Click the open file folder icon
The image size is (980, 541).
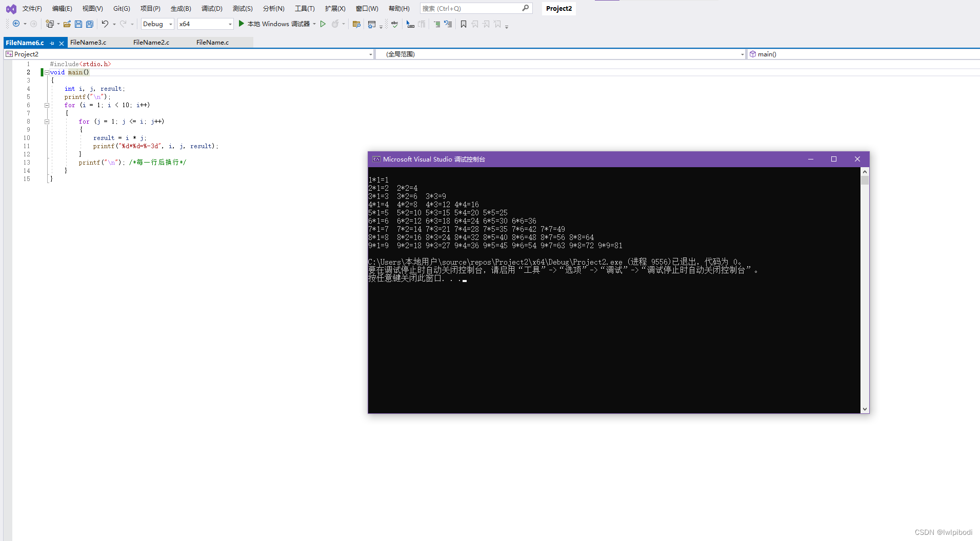[67, 24]
